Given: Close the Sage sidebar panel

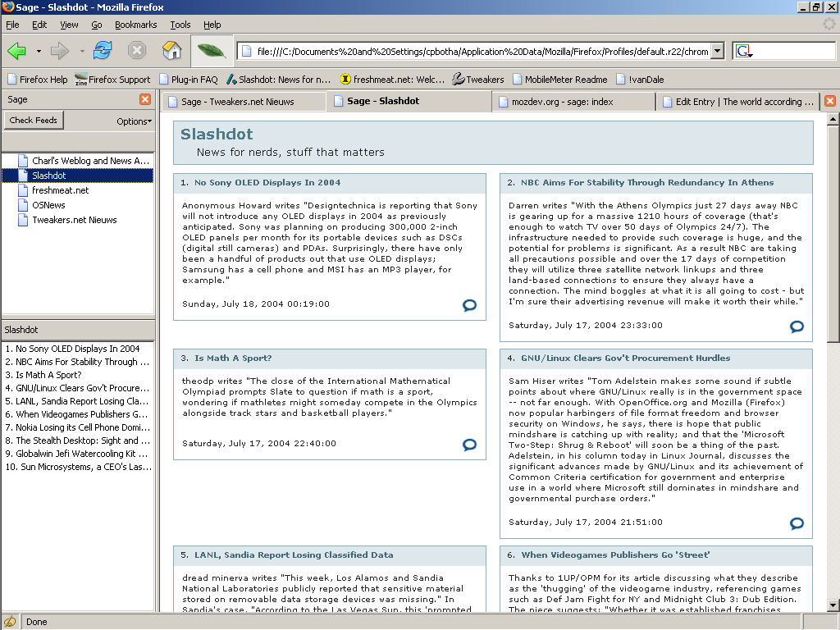Looking at the screenshot, I should click(x=145, y=99).
